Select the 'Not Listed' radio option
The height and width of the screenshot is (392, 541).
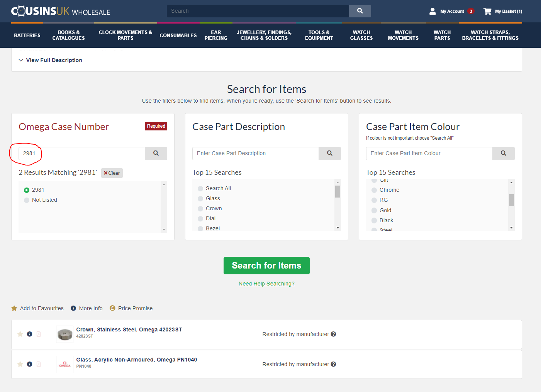click(x=27, y=200)
